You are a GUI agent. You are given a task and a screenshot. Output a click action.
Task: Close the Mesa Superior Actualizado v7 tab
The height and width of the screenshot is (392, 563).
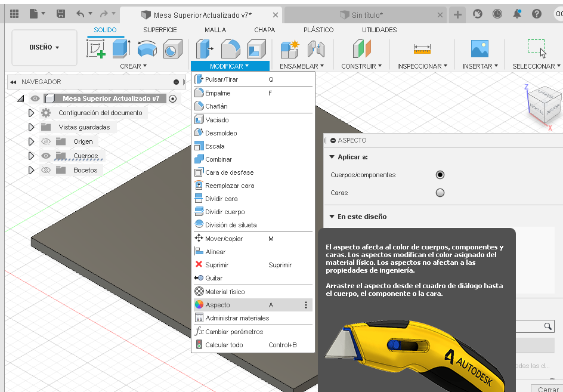point(276,15)
